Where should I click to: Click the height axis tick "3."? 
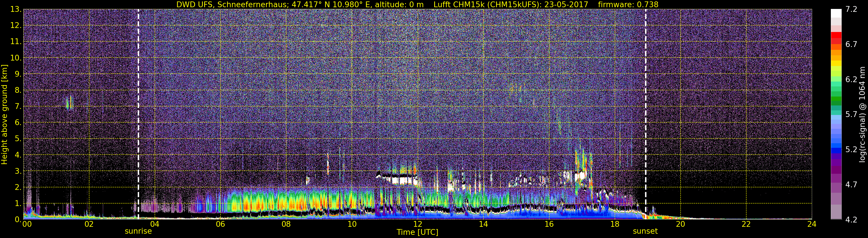(18, 171)
